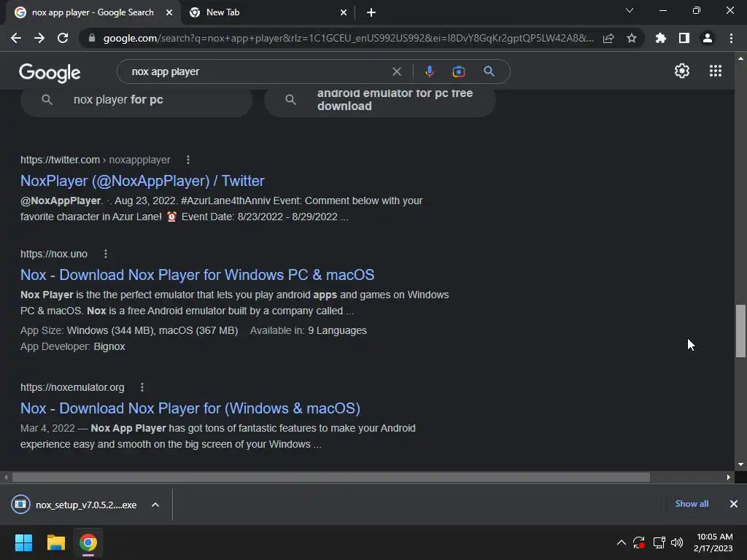Viewport: 747px width, 560px height.
Task: Open Google quick settings gear
Action: [x=682, y=71]
